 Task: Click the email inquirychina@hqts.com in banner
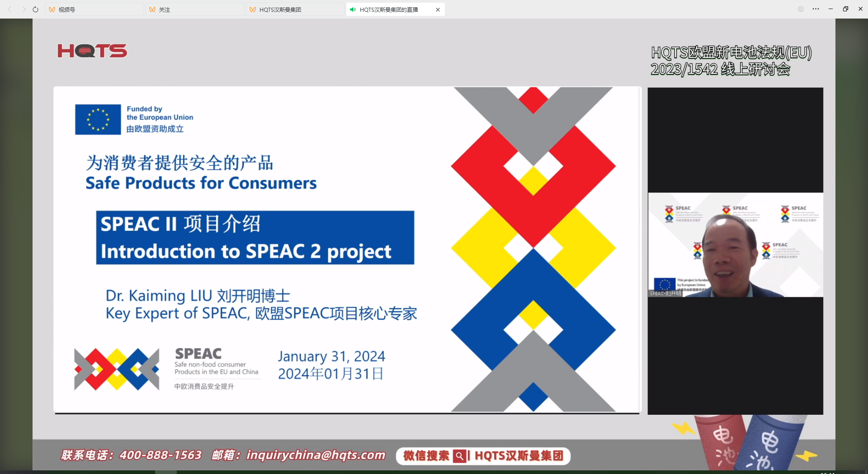[x=316, y=455]
